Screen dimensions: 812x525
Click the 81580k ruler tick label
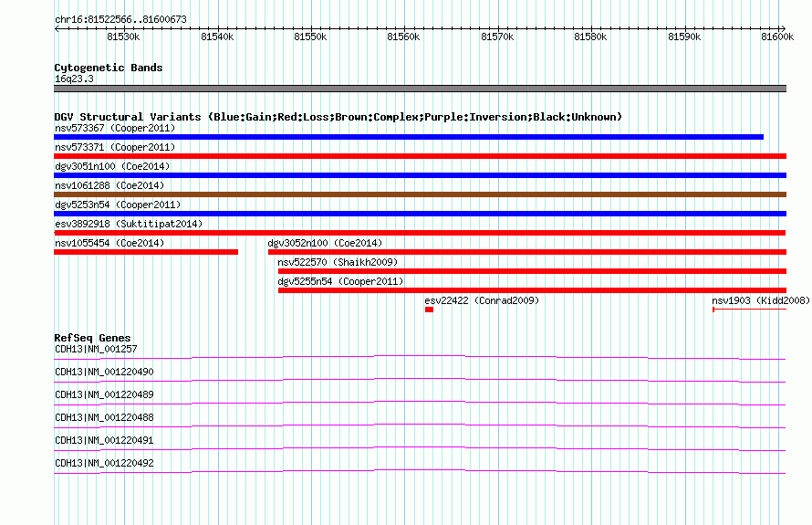coord(590,37)
